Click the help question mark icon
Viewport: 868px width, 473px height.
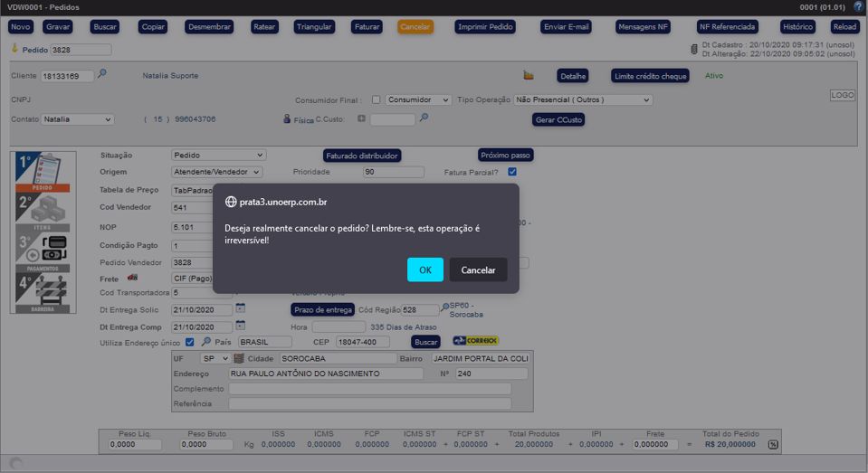859,7
